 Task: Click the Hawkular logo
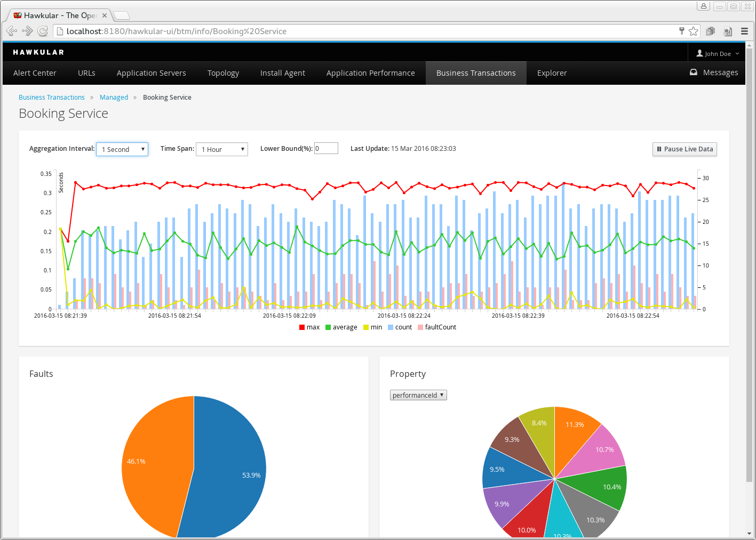click(x=38, y=52)
